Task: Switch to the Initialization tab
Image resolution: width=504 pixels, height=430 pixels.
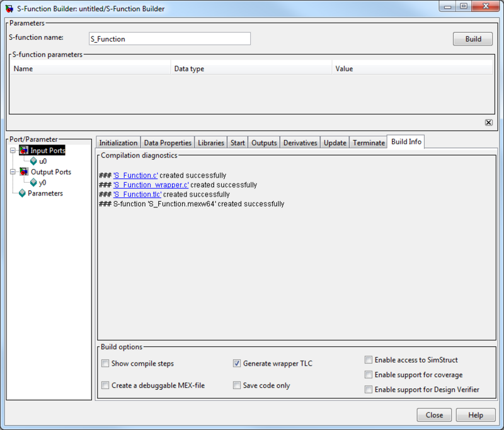Action: [118, 143]
